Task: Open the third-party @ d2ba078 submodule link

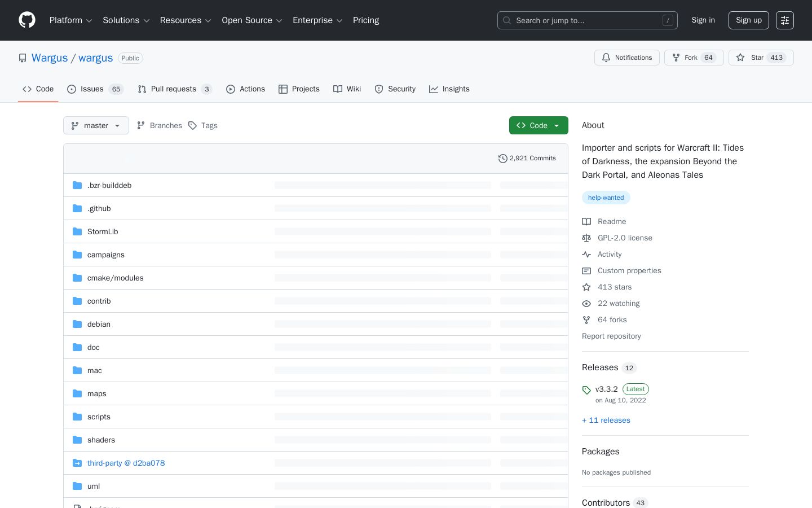Action: [x=126, y=463]
